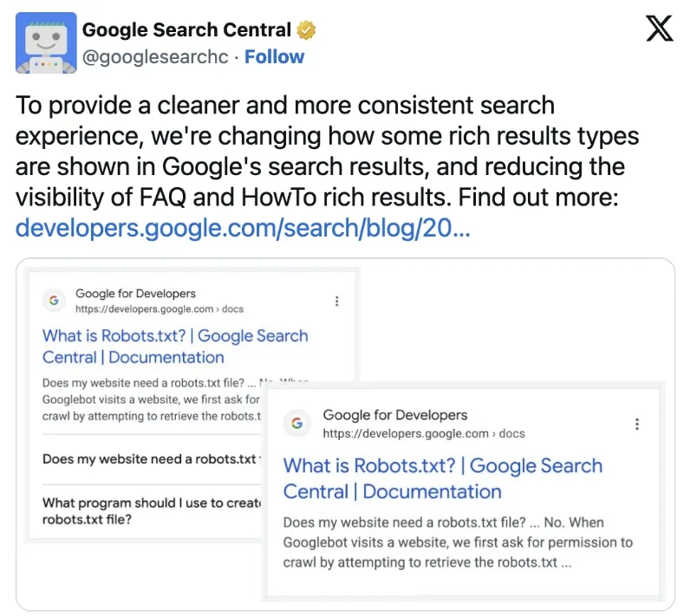Open three-dot menu on foreground result card
Image resolution: width=684 pixels, height=616 pixels.
pyautogui.click(x=637, y=424)
